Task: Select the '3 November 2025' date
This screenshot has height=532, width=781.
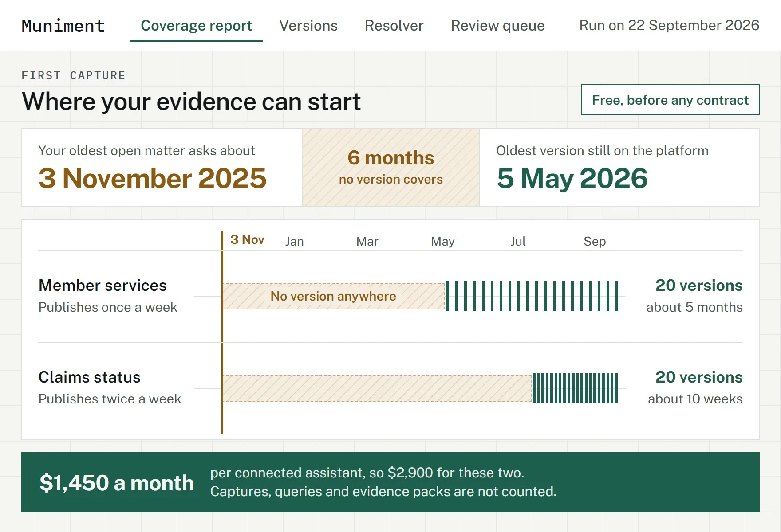Action: click(152, 178)
